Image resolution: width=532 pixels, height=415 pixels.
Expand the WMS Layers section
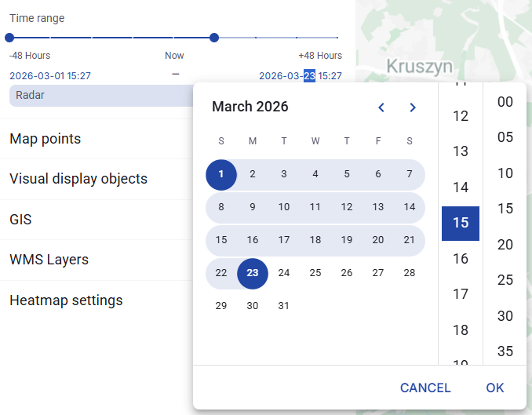pyautogui.click(x=97, y=260)
